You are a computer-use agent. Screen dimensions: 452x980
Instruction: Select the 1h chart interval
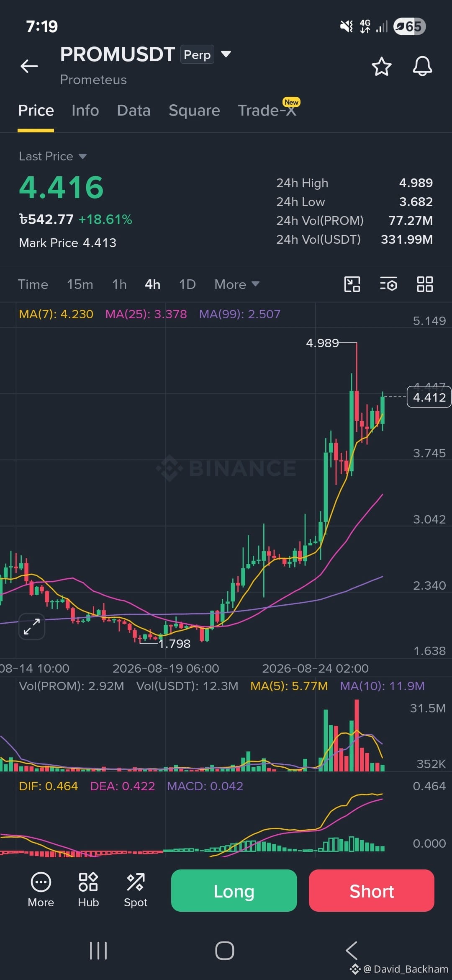pos(119,284)
